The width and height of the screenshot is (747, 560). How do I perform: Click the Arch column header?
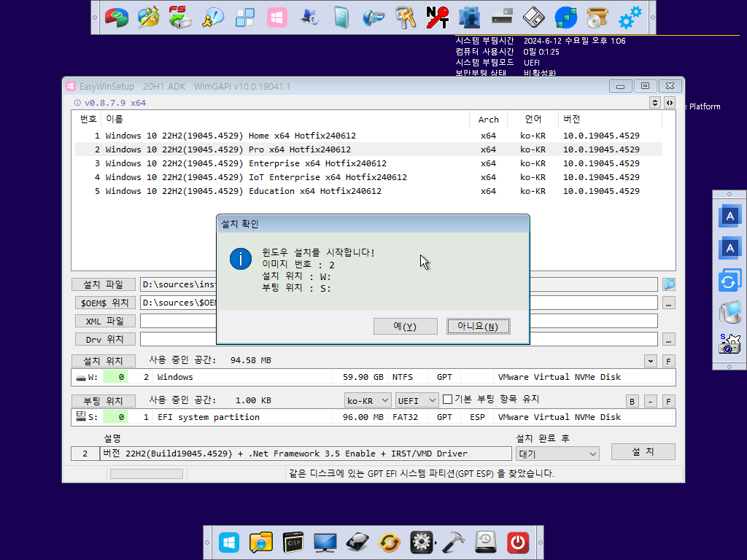pyautogui.click(x=488, y=119)
